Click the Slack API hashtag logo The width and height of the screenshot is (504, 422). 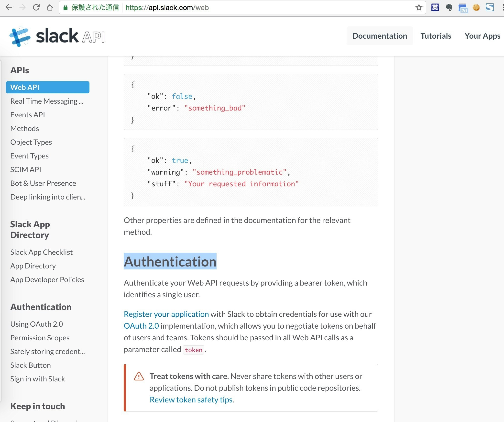pyautogui.click(x=20, y=36)
